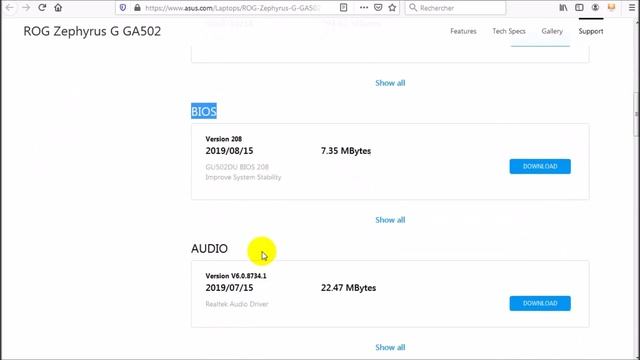
Task: Click Show all below the AUDIO card
Action: (390, 347)
